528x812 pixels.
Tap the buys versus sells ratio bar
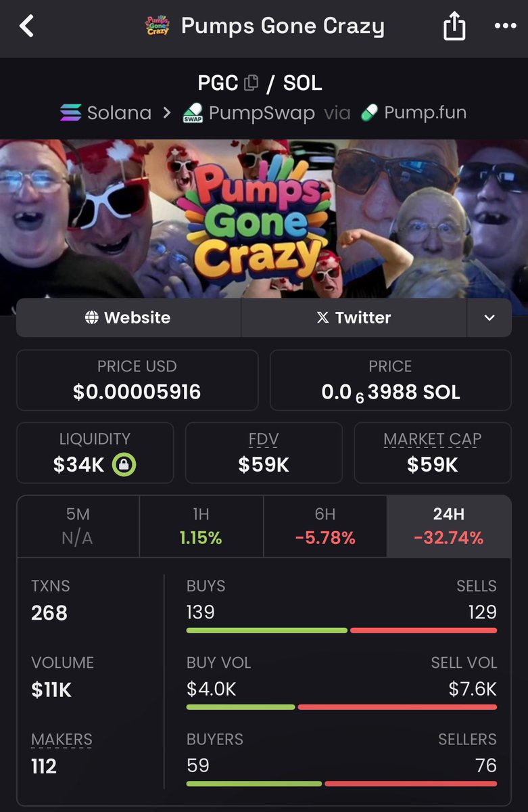(341, 631)
